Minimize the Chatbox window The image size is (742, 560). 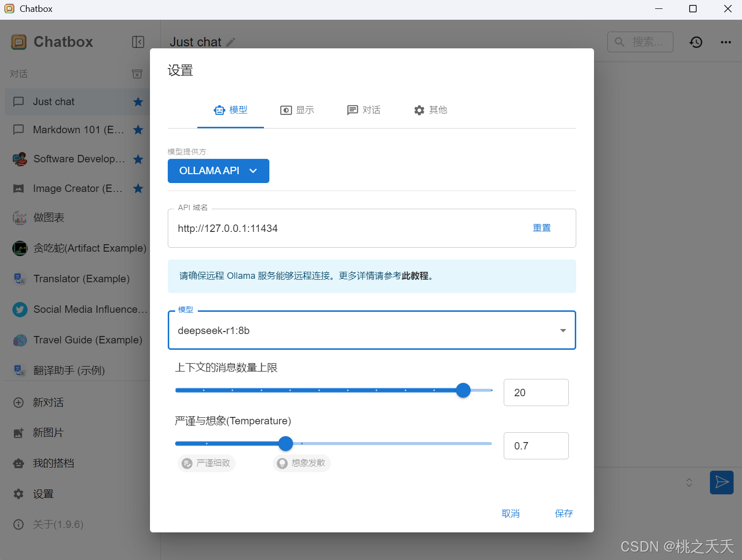pos(659,9)
